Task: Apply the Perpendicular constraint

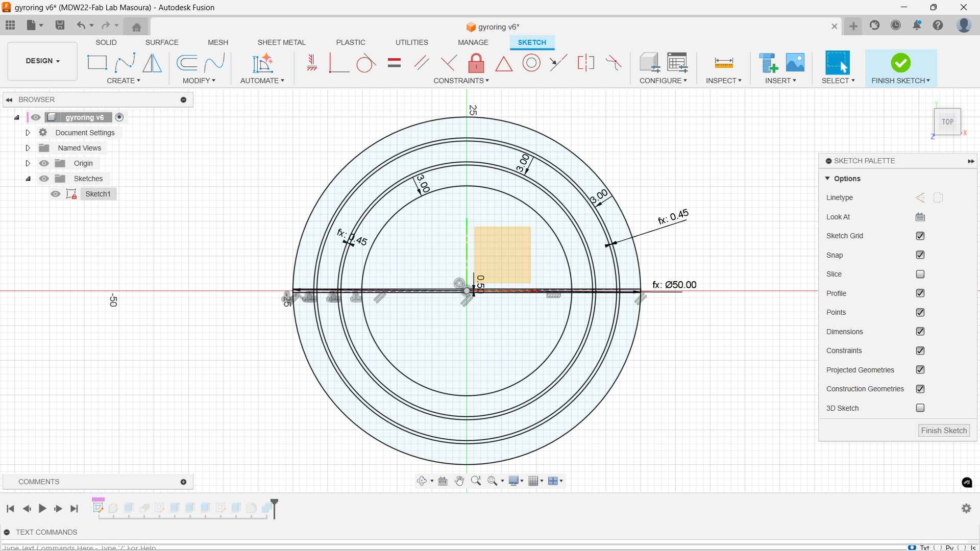Action: (449, 63)
